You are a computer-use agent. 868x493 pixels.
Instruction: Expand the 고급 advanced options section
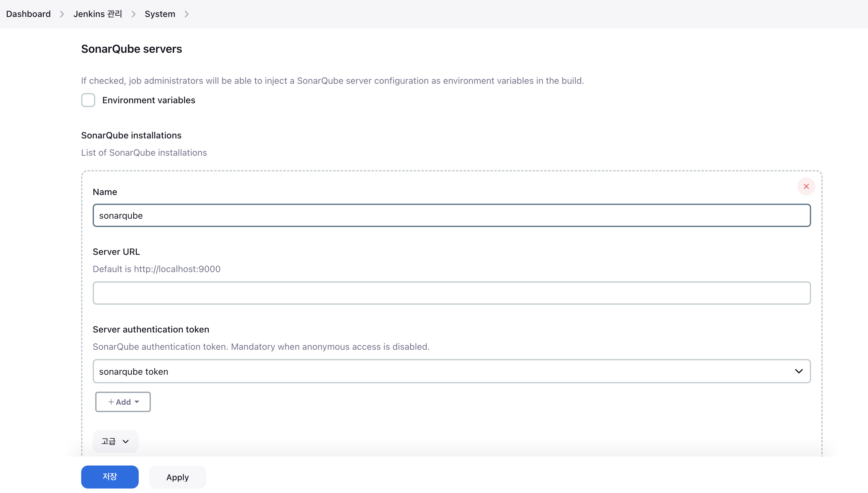pyautogui.click(x=115, y=441)
